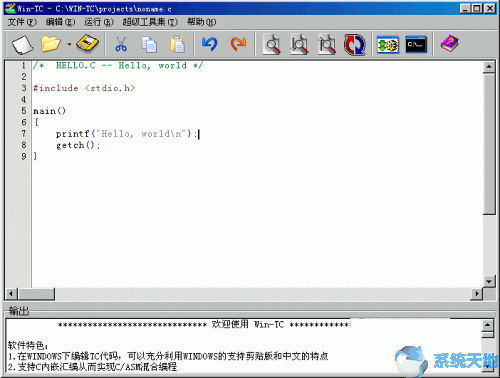Click the editor's horizontal scroll right arrow
The width and height of the screenshot is (500, 378).
(477, 294)
